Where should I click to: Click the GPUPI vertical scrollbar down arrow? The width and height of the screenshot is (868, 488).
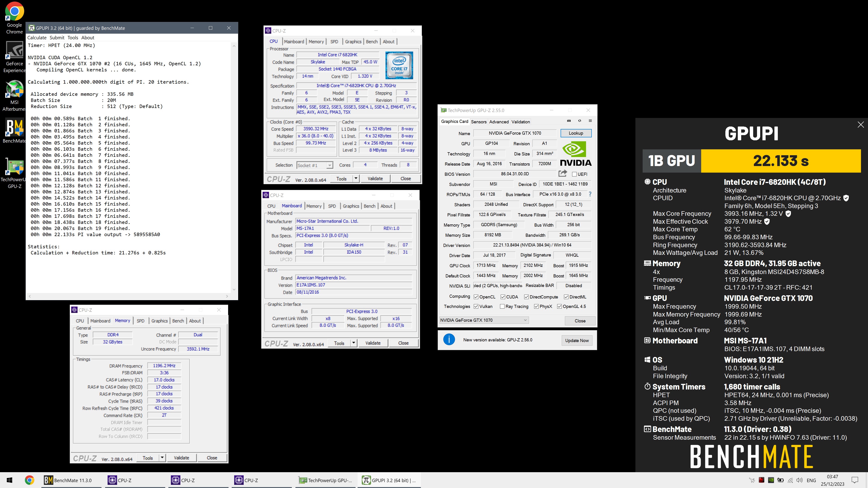point(234,289)
